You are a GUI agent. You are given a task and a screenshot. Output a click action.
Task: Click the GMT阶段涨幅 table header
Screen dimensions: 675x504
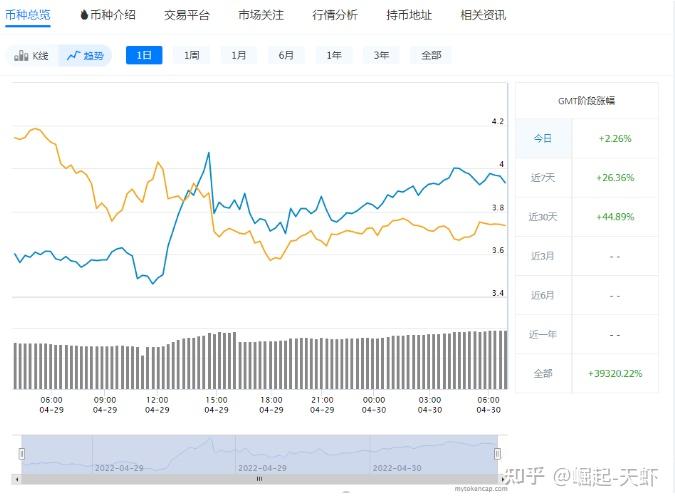586,101
